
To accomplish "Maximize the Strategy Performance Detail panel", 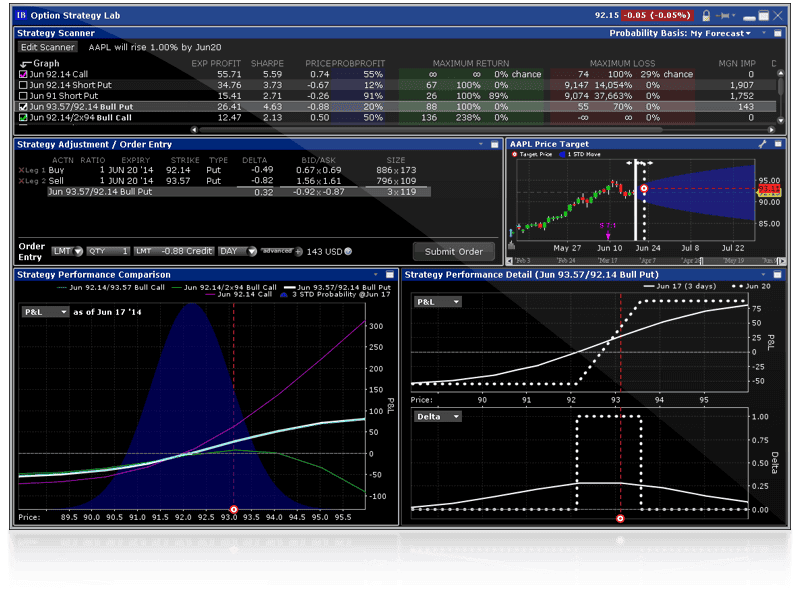I will pos(778,274).
